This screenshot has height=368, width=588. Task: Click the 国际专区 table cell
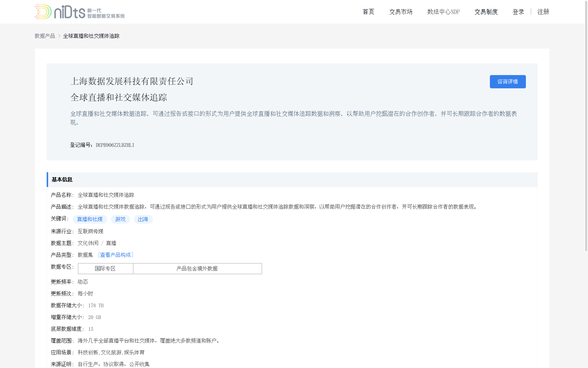105,269
